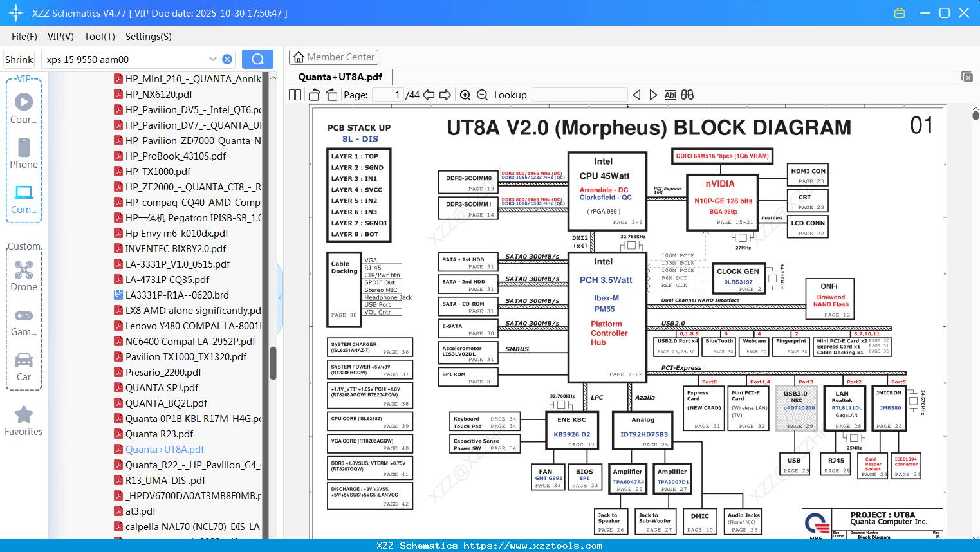980x552 pixels.
Task: Zoom in on the schematic
Action: coord(465,95)
